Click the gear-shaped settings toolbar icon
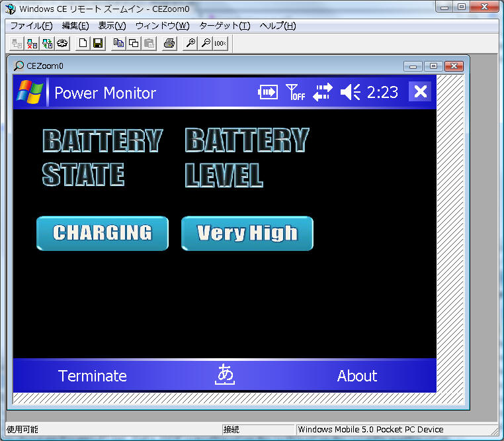The width and height of the screenshot is (504, 441). pos(62,43)
